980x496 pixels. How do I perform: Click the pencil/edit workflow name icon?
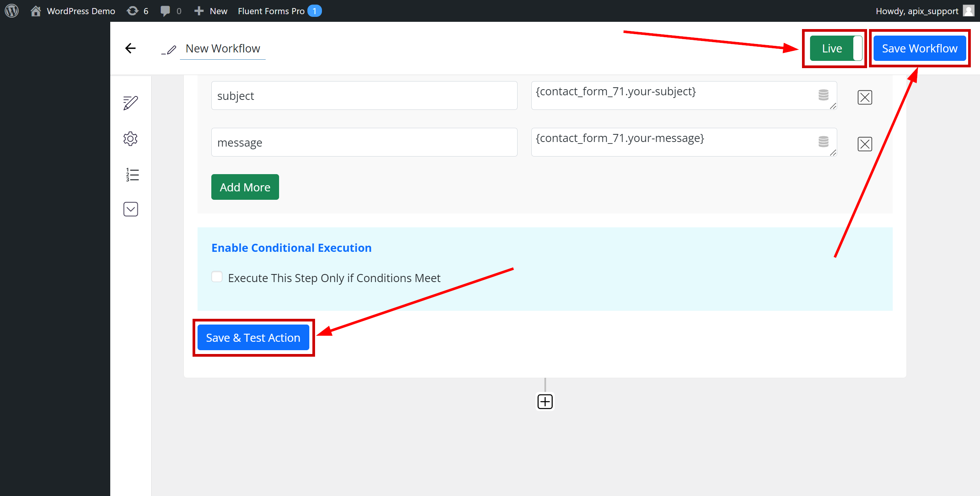click(168, 49)
